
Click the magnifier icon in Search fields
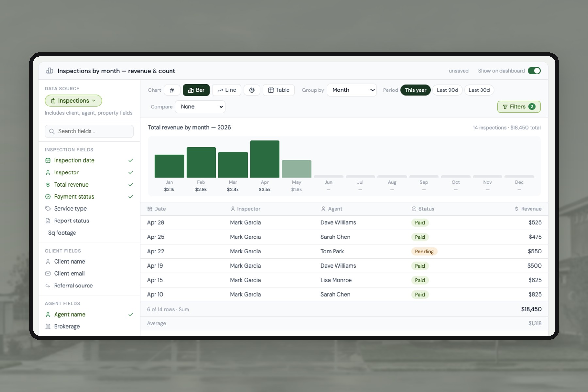[52, 131]
